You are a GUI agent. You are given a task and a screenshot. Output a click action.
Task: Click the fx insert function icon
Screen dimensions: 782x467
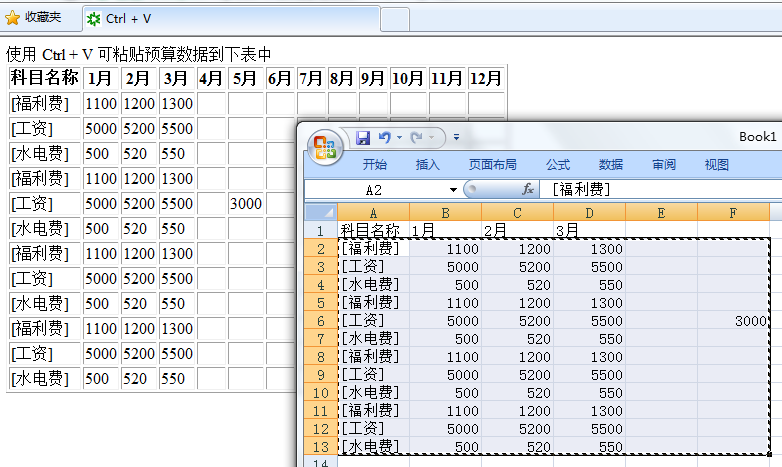coord(528,190)
